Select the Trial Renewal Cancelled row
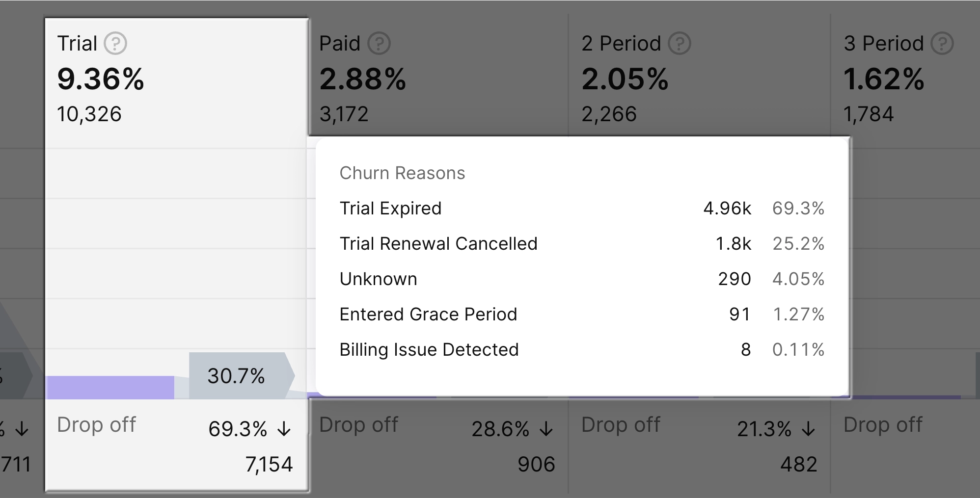 581,244
